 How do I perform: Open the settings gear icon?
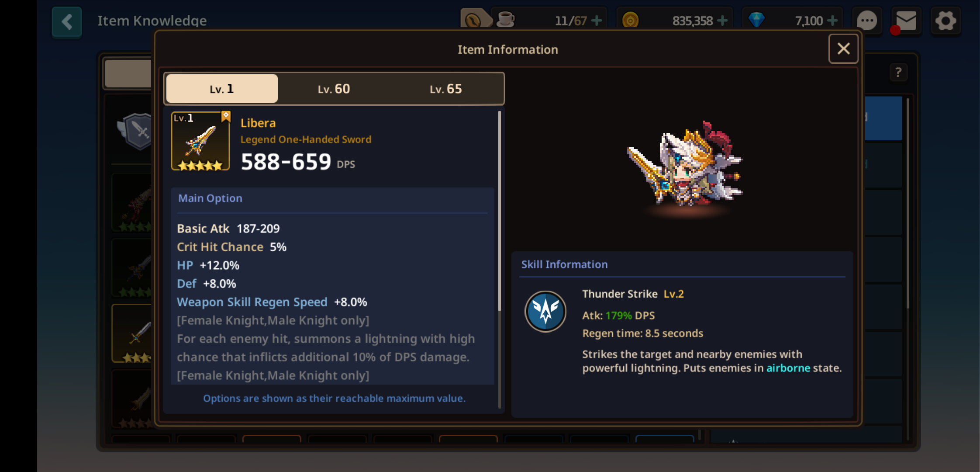[945, 21]
